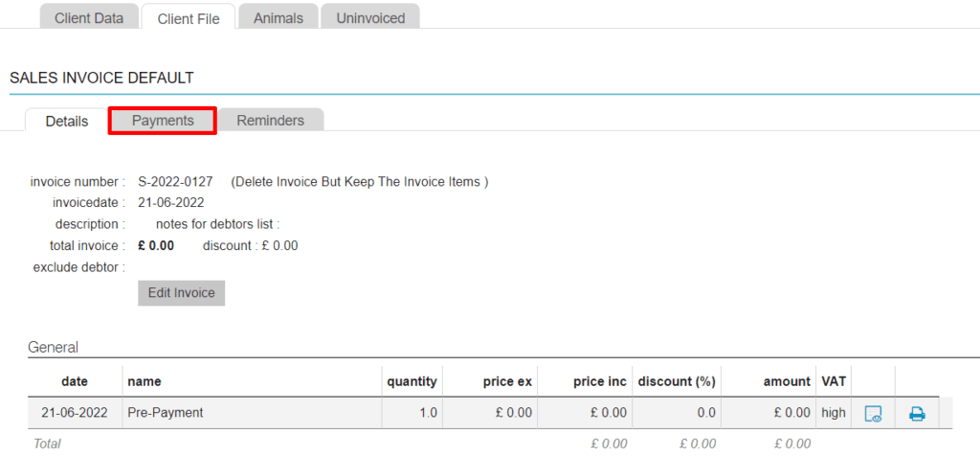Click the print icon in Pre-Payment row
980x457 pixels.
coord(917,414)
